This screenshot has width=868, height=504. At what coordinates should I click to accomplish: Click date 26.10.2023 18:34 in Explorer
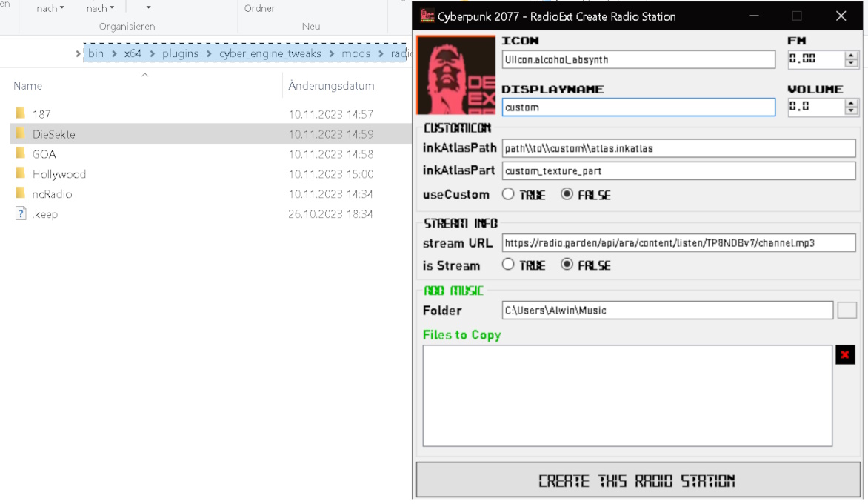pos(330,213)
